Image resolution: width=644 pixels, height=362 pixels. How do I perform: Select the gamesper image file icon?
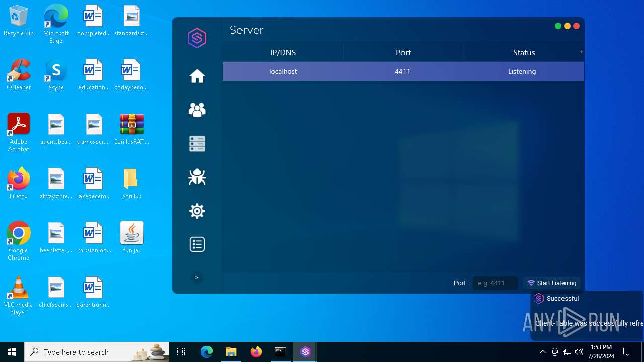point(94,129)
